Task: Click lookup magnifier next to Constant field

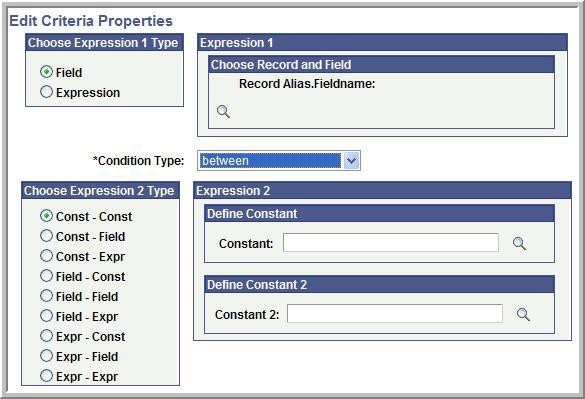Action: click(x=519, y=243)
